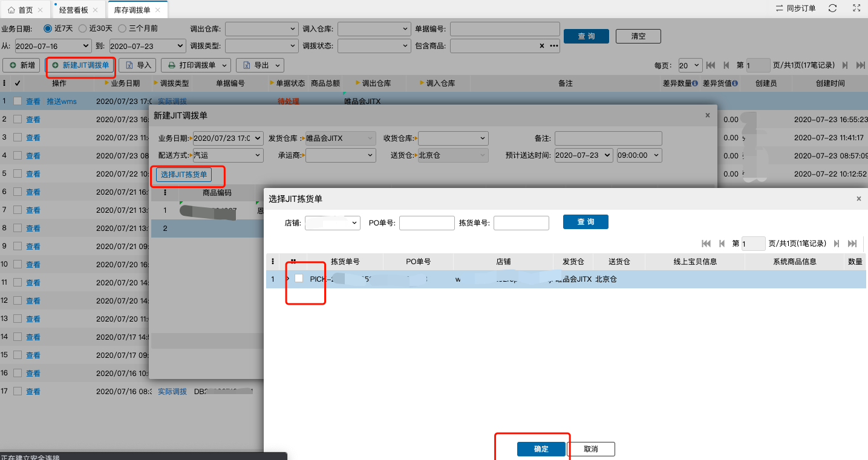Clear the 包含商品 field with the × icon
Screen dimensions: 868x460
click(542, 45)
